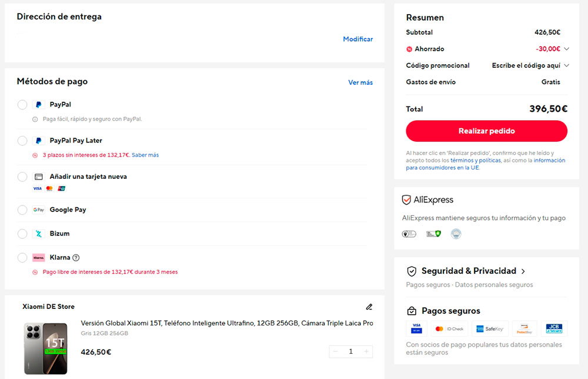Click the Pagos seguros bag icon

(x=412, y=311)
